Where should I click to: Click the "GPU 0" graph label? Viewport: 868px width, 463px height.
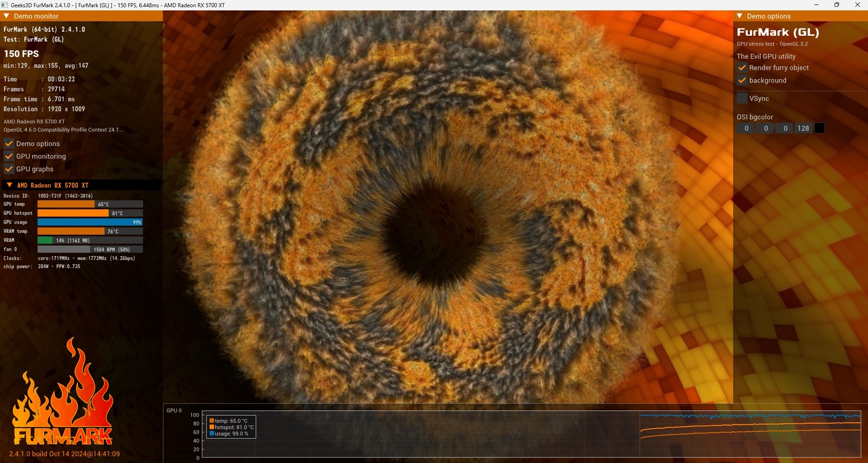(x=174, y=411)
